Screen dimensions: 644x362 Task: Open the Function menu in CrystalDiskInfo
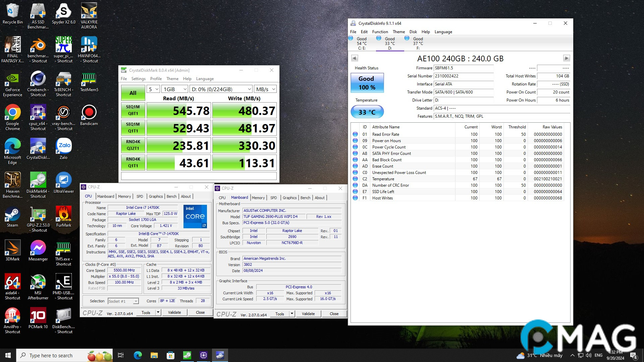pyautogui.click(x=380, y=32)
